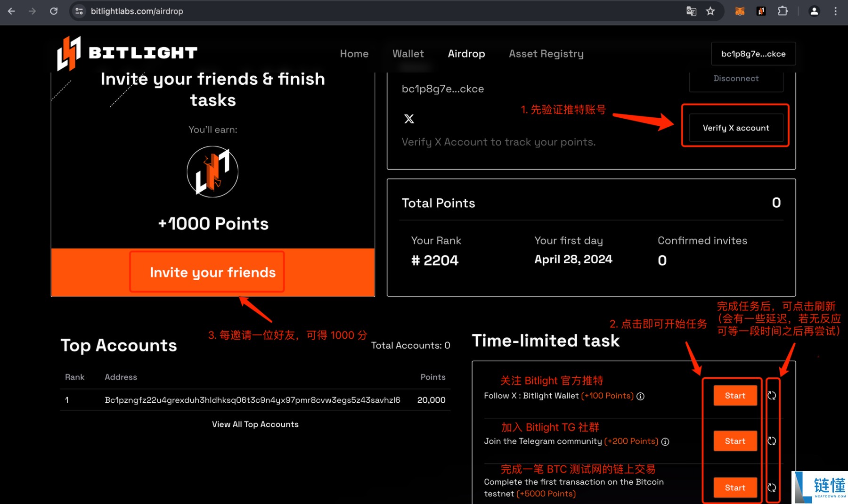Bookmark this page with the star icon

coord(710,11)
